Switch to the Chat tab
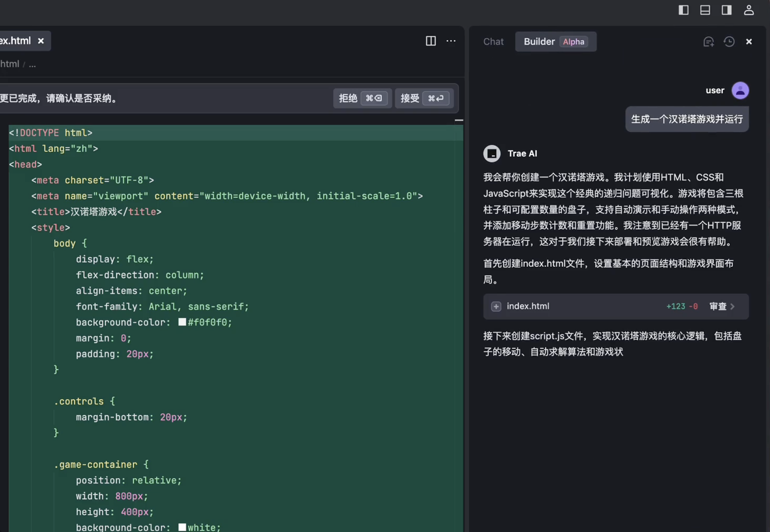Image resolution: width=770 pixels, height=532 pixels. [x=493, y=42]
